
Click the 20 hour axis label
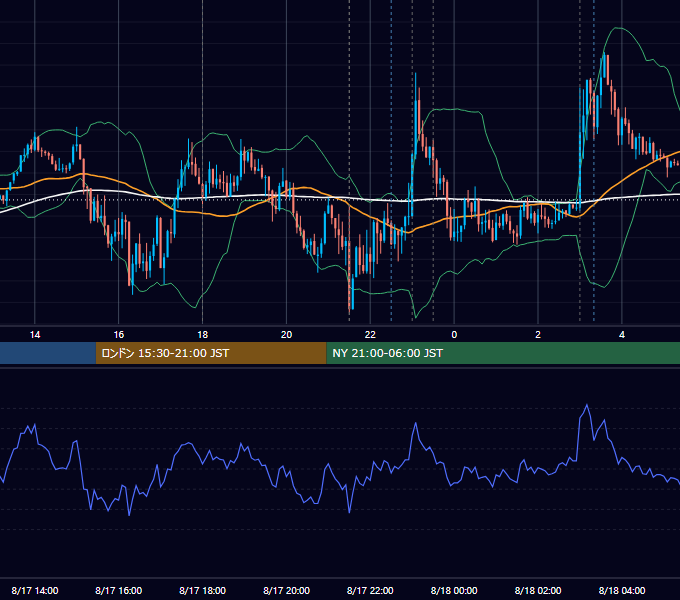(286, 335)
